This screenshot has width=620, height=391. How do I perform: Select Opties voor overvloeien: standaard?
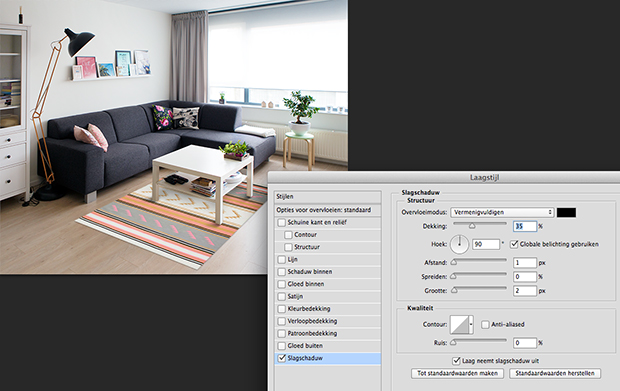328,210
